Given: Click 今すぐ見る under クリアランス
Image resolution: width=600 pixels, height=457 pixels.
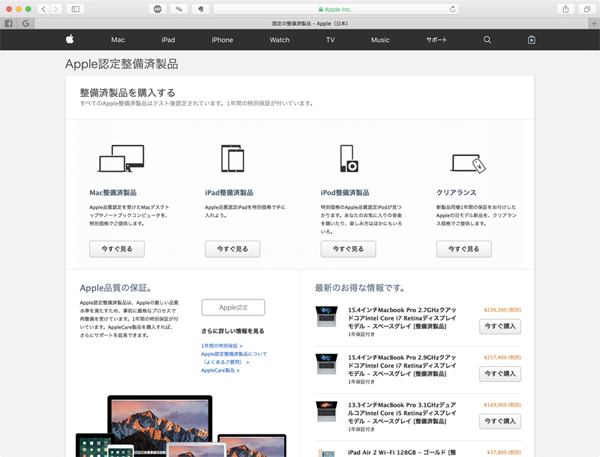Looking at the screenshot, I should (x=464, y=249).
